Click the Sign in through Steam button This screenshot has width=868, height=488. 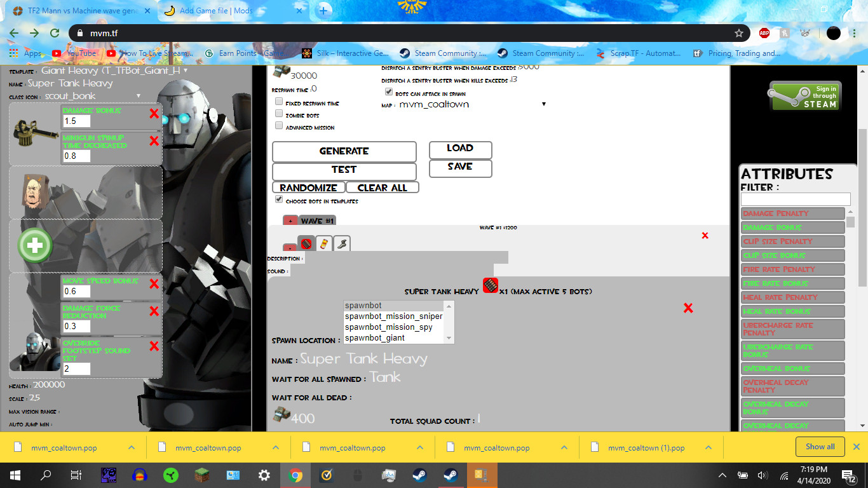coord(805,97)
